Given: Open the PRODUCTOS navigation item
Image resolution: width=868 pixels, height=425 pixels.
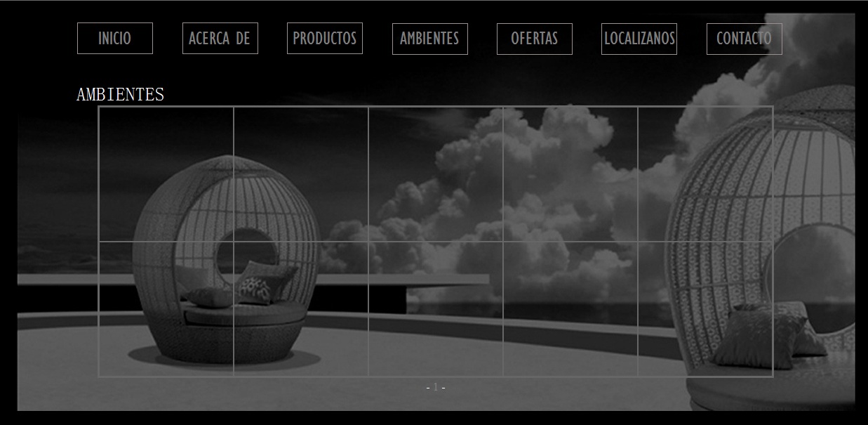Looking at the screenshot, I should tap(324, 39).
